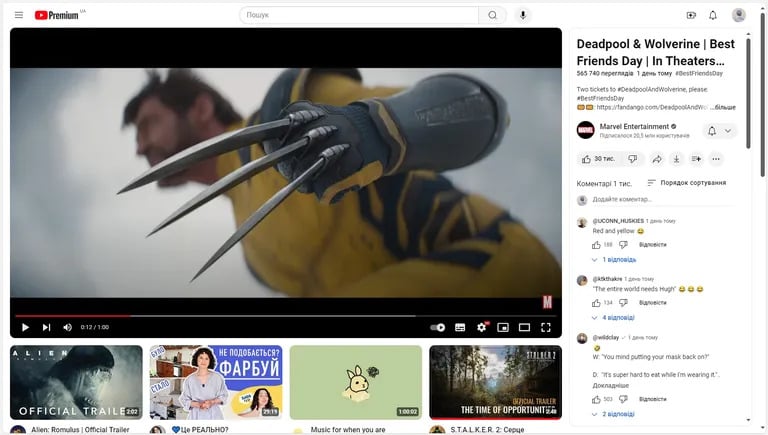This screenshot has height=435, width=768.
Task: Toggle subtitles closed captions button
Action: [x=460, y=327]
